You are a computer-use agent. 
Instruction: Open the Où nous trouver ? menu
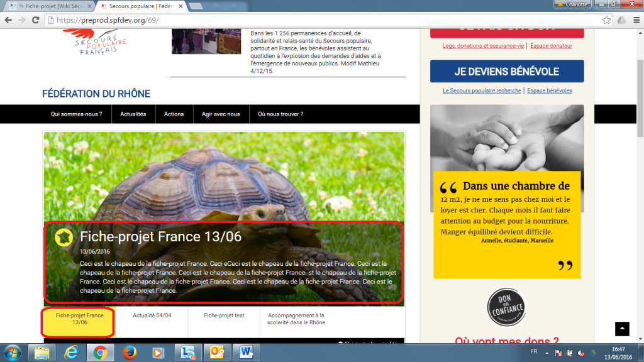[280, 114]
